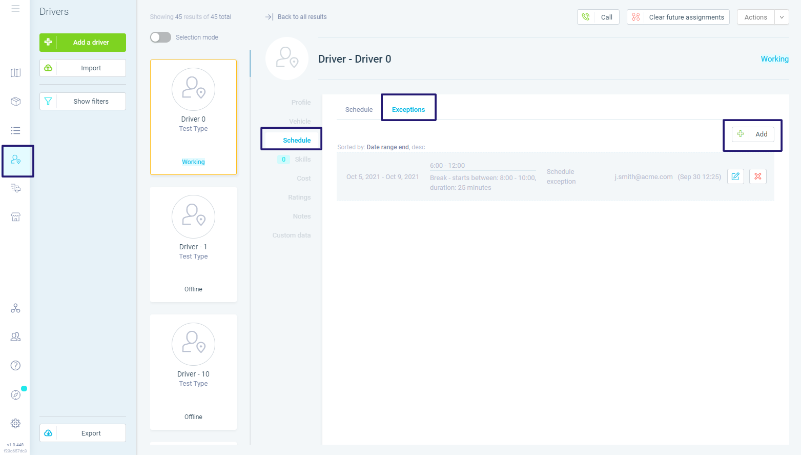Click Add a driver button
Viewport: 801px width, 455px height.
[83, 42]
